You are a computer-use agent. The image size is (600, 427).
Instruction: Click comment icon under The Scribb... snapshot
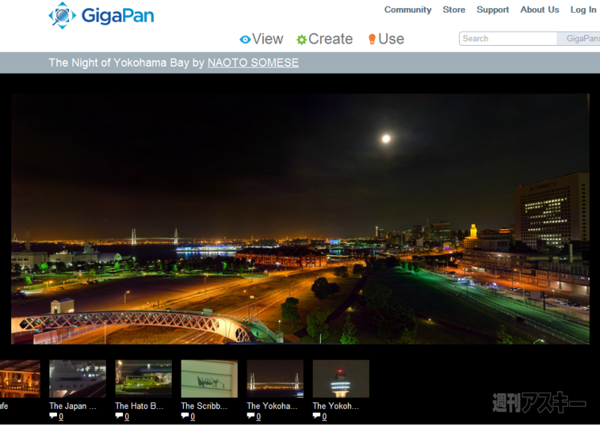(x=185, y=416)
